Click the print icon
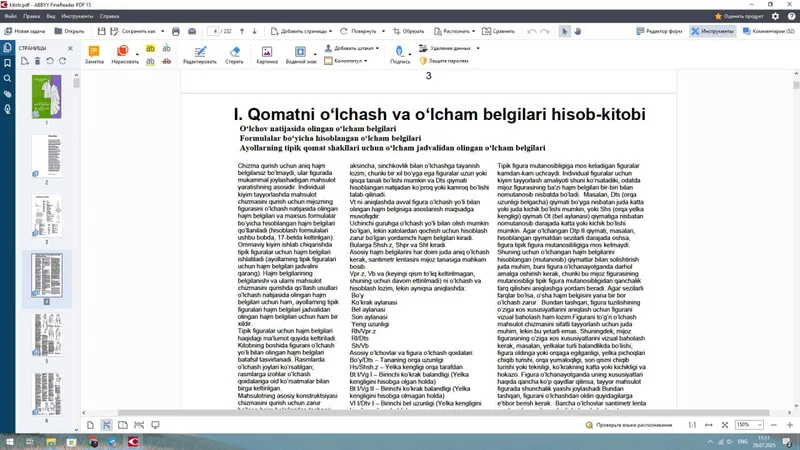The height and width of the screenshot is (450, 800). [x=176, y=31]
